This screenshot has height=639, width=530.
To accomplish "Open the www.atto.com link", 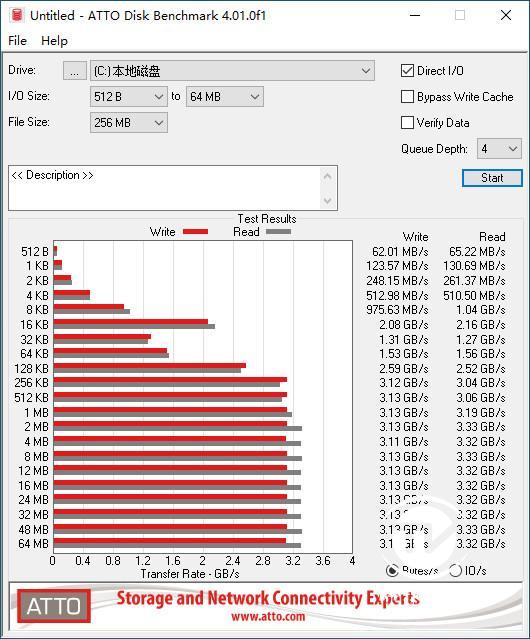I will click(268, 616).
